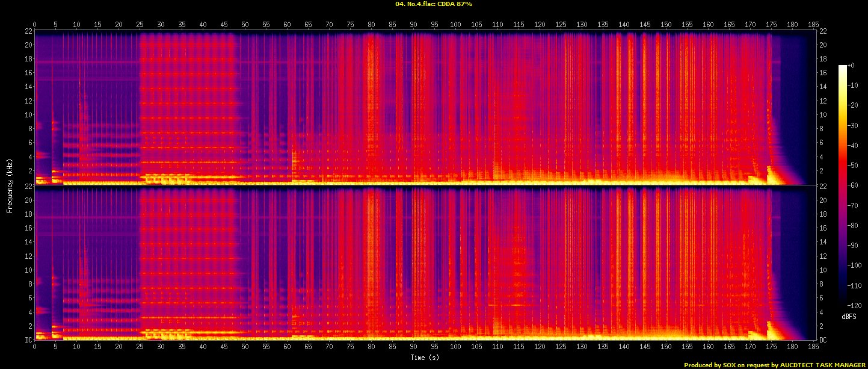This screenshot has height=369, width=868.
Task: Click the dBFS color scale bar
Action: point(843,185)
